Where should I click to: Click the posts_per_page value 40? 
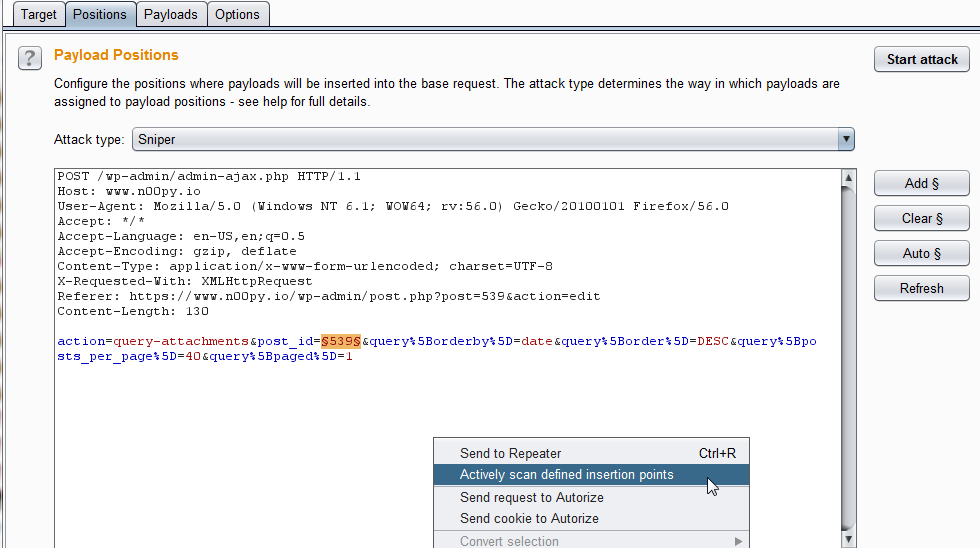[x=193, y=356]
